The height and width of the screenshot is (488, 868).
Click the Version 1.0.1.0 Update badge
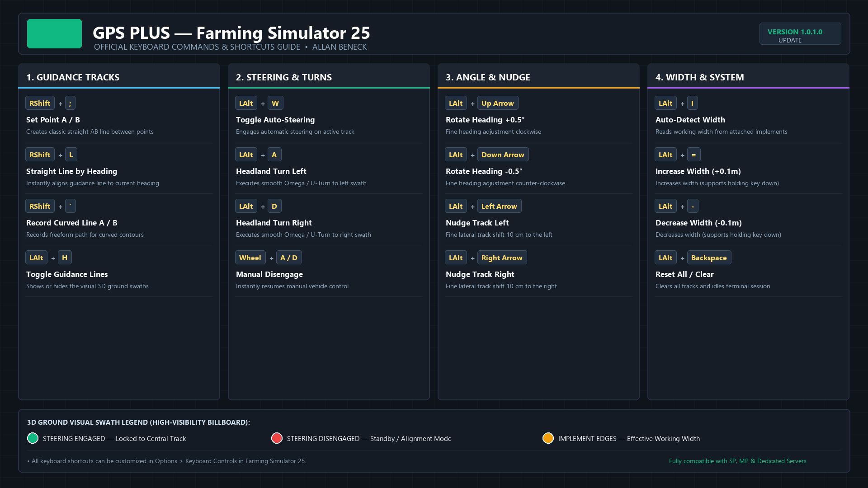click(800, 34)
